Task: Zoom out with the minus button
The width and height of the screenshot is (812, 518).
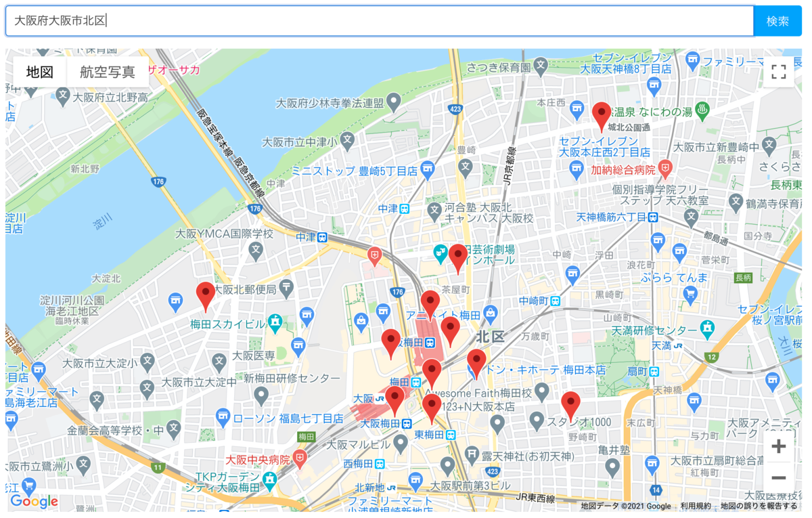Action: click(779, 478)
